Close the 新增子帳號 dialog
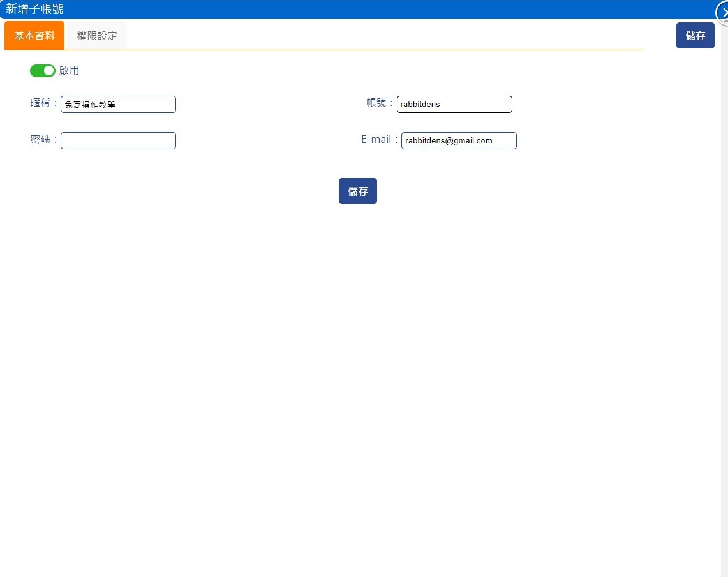This screenshot has height=577, width=728. point(723,13)
